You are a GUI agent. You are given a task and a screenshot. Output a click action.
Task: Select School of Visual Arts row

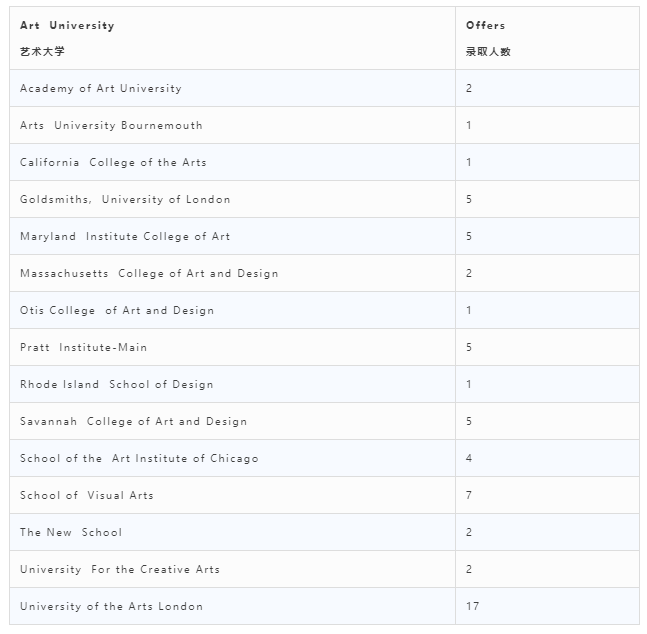324,495
